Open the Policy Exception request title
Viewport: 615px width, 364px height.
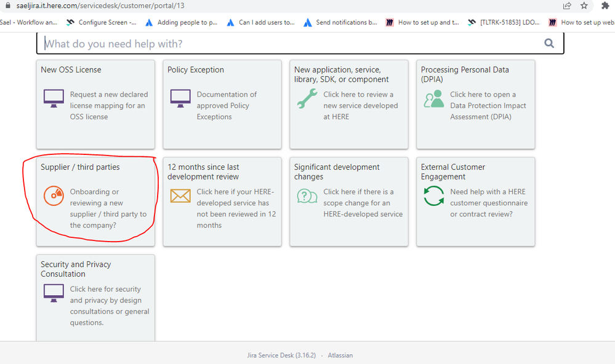click(x=196, y=69)
